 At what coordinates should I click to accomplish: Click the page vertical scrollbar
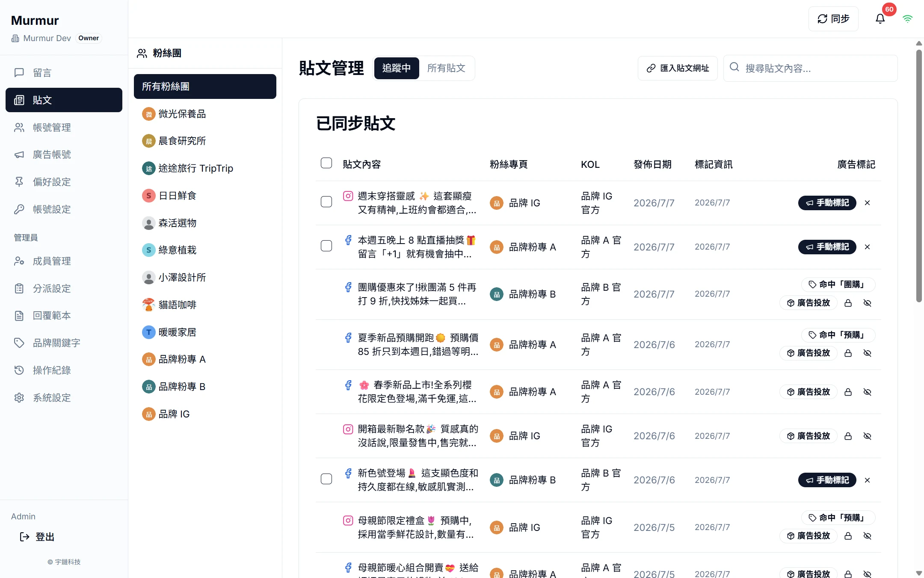[x=919, y=176]
